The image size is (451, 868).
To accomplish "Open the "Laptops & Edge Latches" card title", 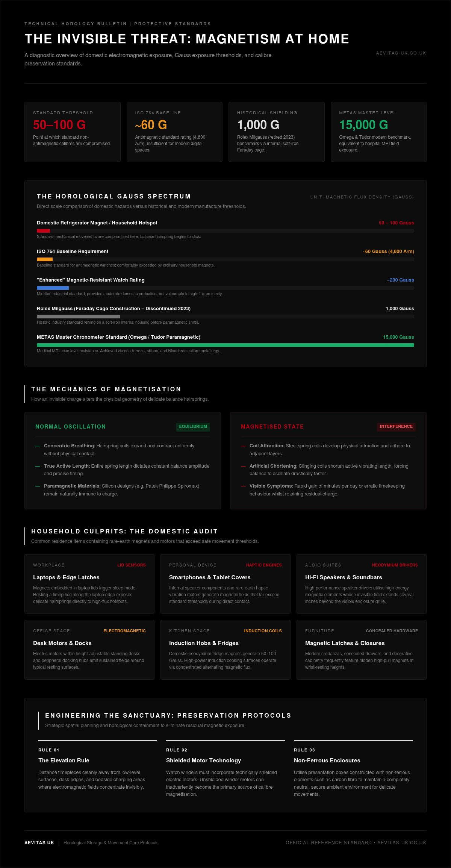I will pyautogui.click(x=66, y=577).
